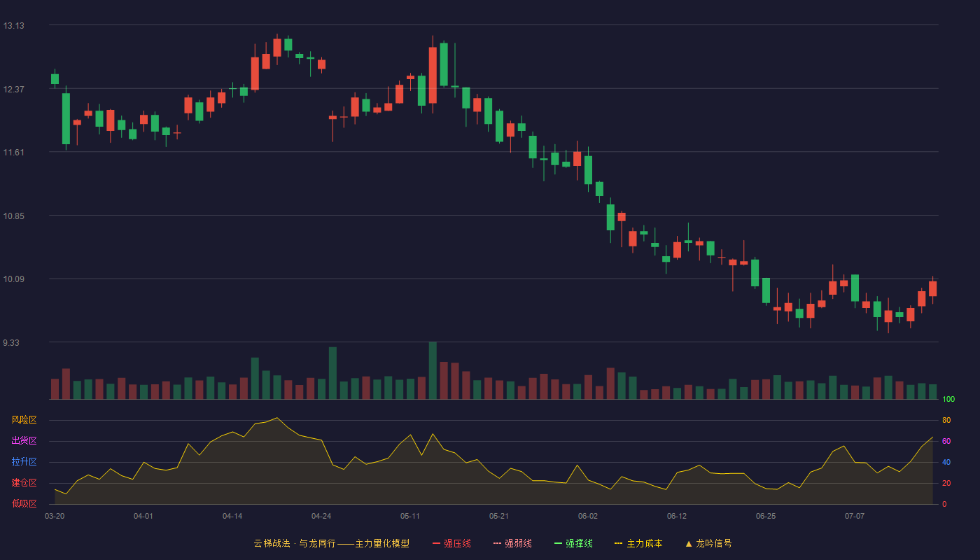980x560 pixels.
Task: Click the 0 indicator scale label
Action: [x=944, y=504]
